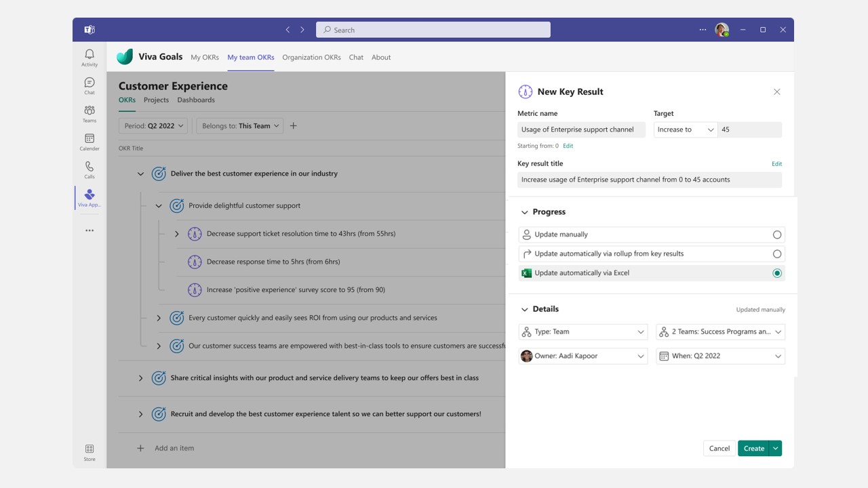This screenshot has height=488, width=868.
Task: Edit the starting value link
Action: [x=568, y=146]
